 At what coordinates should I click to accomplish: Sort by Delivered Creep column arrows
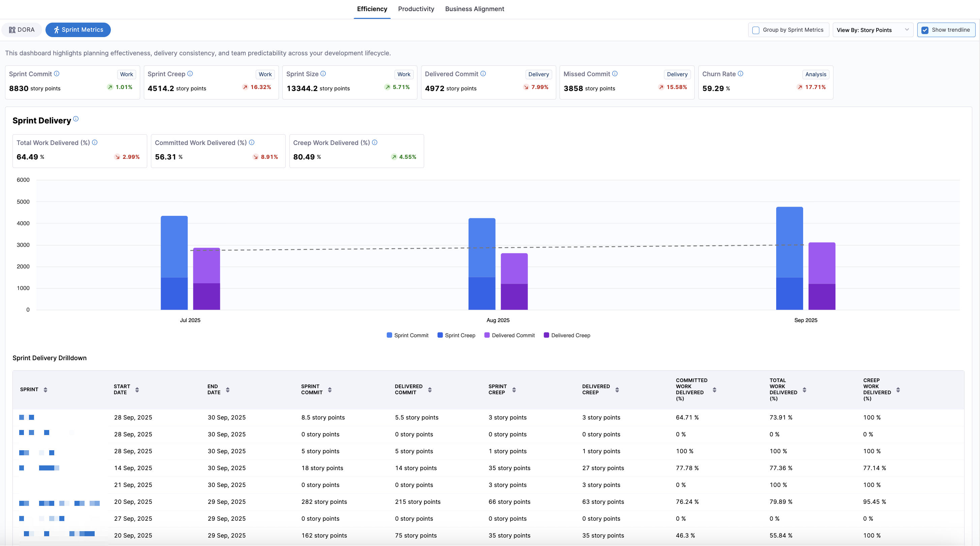click(617, 390)
